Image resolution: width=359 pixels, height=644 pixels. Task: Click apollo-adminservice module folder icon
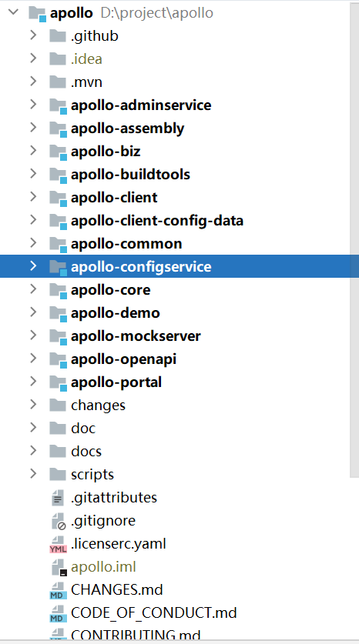pos(58,106)
